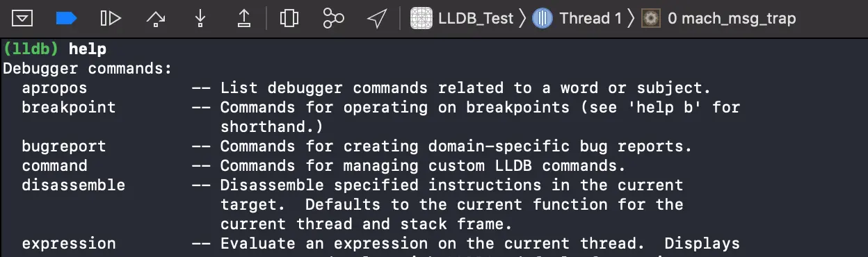This screenshot has height=257, width=868.
Task: Click the Simulate Location arrow icon
Action: coord(377,19)
